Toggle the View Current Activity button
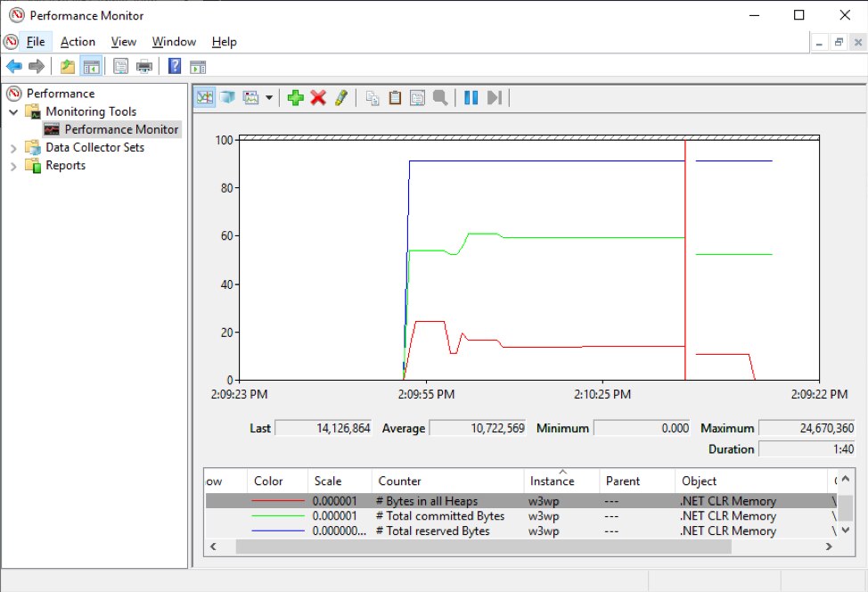The width and height of the screenshot is (868, 592). (x=205, y=96)
